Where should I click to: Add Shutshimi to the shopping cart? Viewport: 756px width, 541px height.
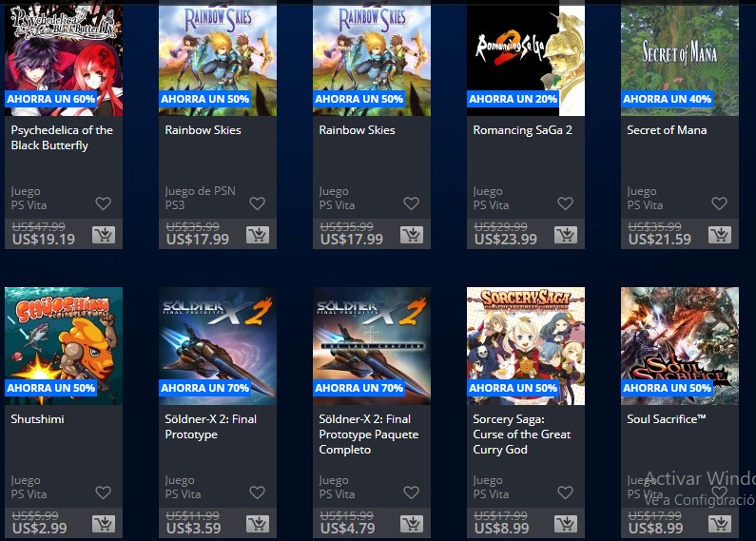pyautogui.click(x=104, y=524)
